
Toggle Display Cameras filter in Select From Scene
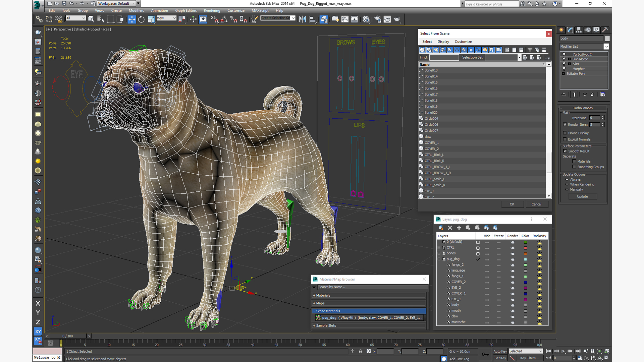tap(443, 50)
